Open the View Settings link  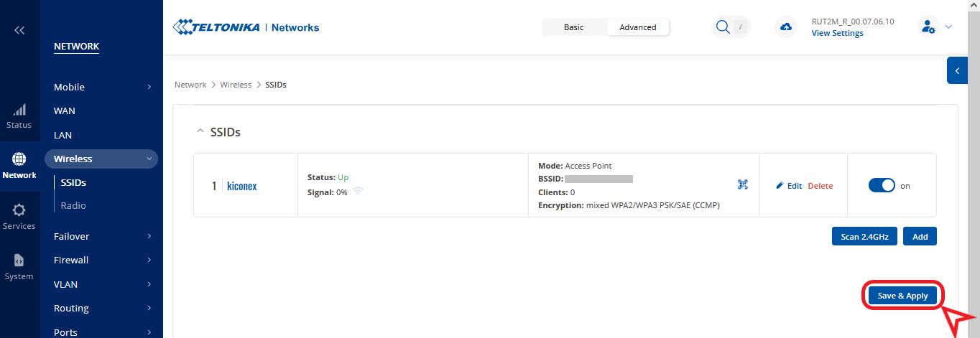(837, 33)
